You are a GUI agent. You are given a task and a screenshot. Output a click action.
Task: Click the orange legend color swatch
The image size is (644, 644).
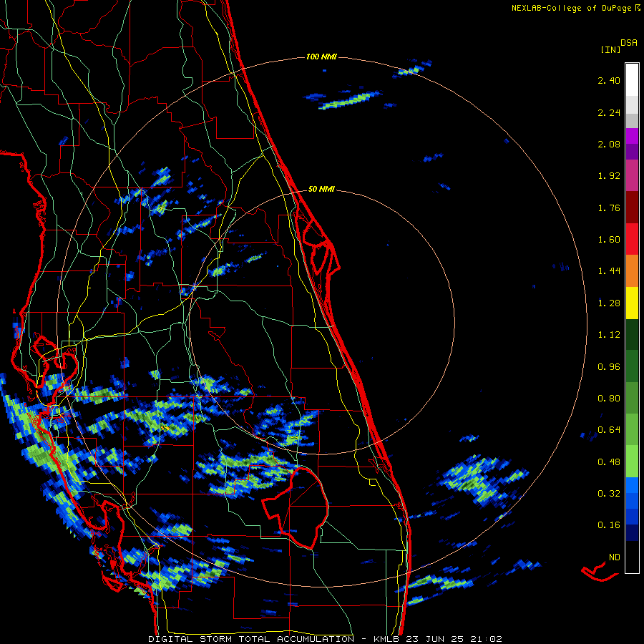[x=632, y=271]
